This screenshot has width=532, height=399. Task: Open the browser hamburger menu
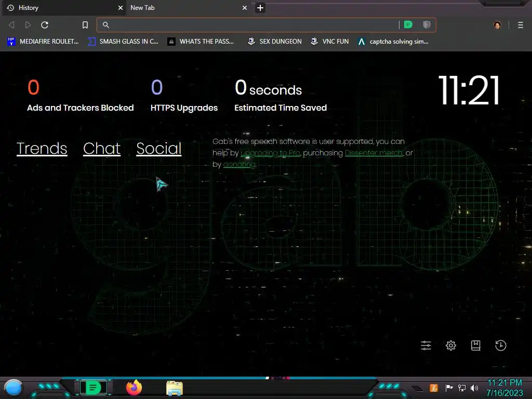[x=521, y=25]
